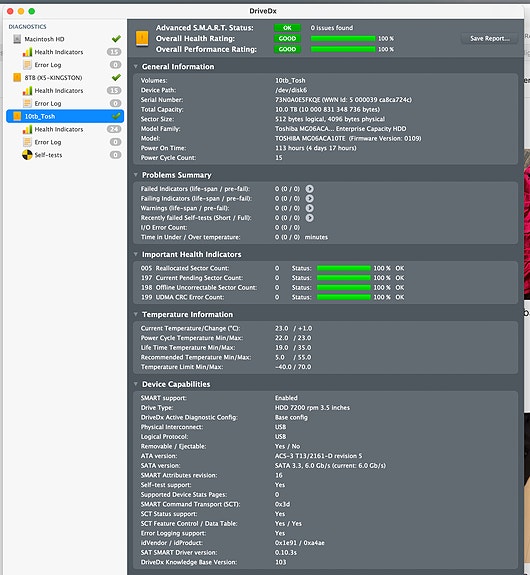Click the Self-tests crash-test icon
Image resolution: width=530 pixels, height=575 pixels.
[27, 155]
